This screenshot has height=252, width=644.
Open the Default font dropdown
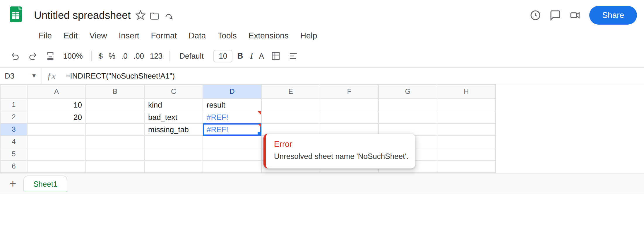(191, 56)
